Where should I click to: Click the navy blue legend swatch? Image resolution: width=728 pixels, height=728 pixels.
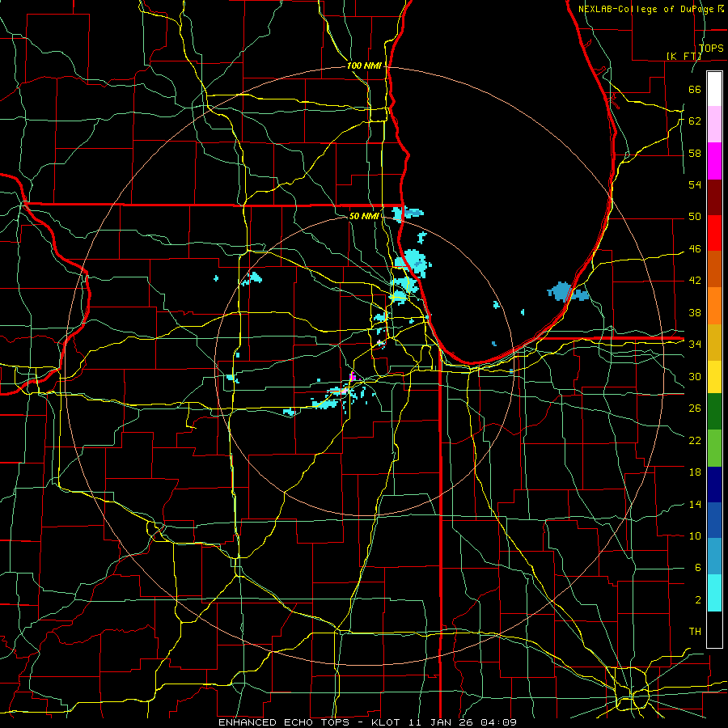[714, 485]
